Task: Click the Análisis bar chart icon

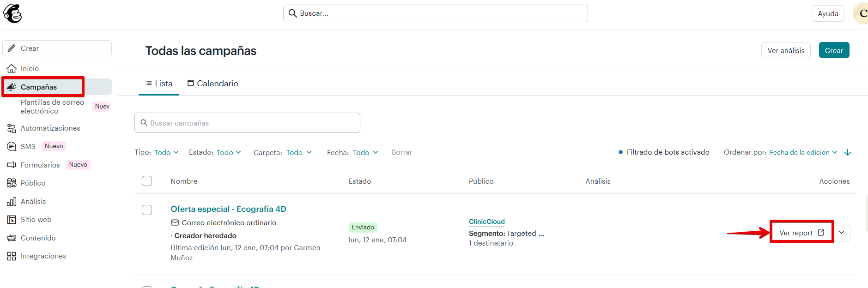Action: pyautogui.click(x=12, y=202)
